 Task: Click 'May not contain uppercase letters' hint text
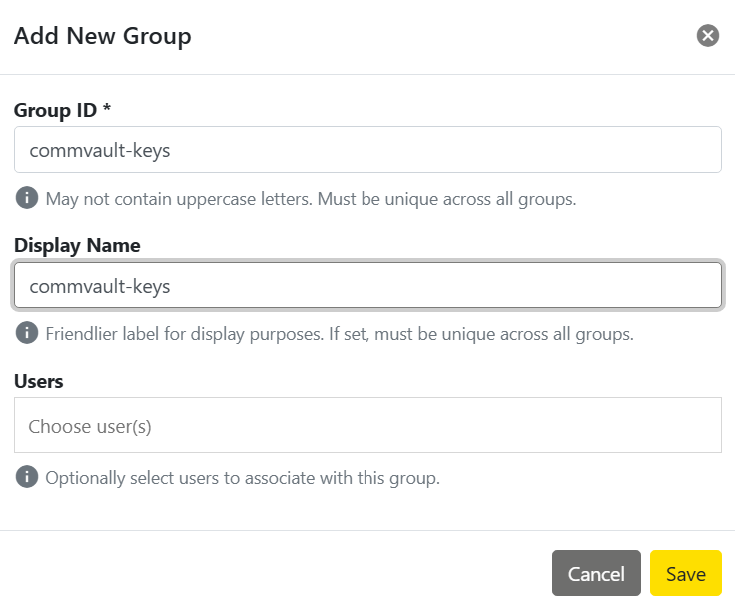coord(311,199)
